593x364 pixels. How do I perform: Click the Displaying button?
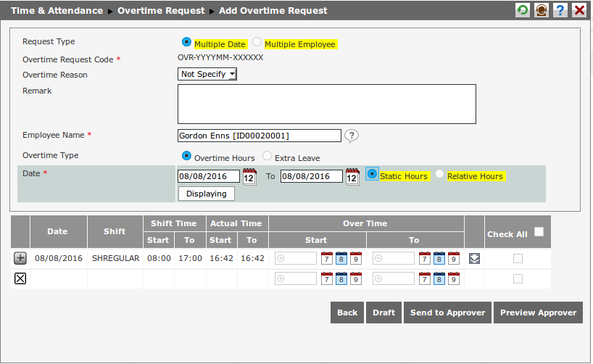207,194
